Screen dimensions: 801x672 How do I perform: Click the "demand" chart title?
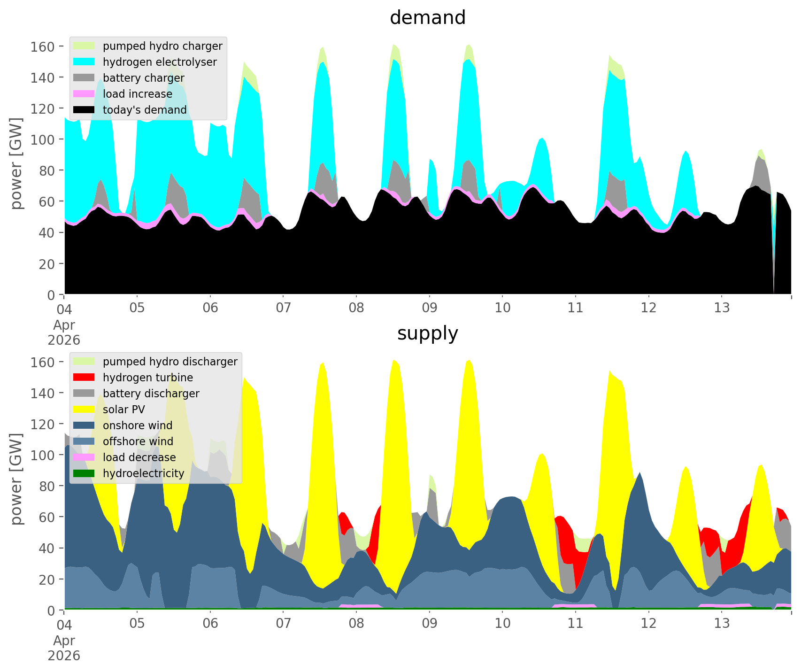coord(427,18)
